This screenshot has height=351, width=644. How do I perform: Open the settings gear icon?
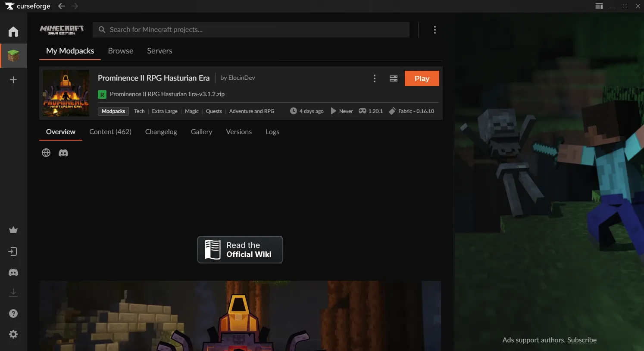click(x=13, y=334)
